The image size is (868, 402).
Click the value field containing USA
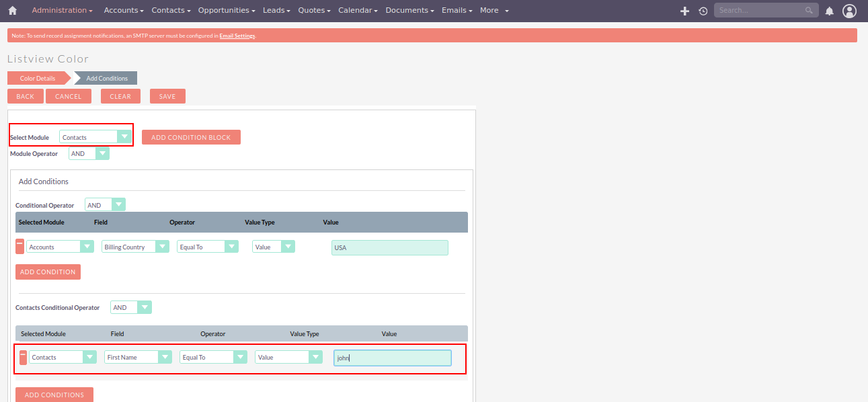pos(389,247)
